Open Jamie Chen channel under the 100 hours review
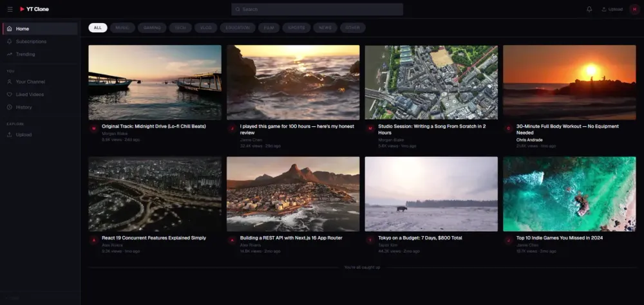Viewport: 644px width, 305px height. (x=251, y=140)
